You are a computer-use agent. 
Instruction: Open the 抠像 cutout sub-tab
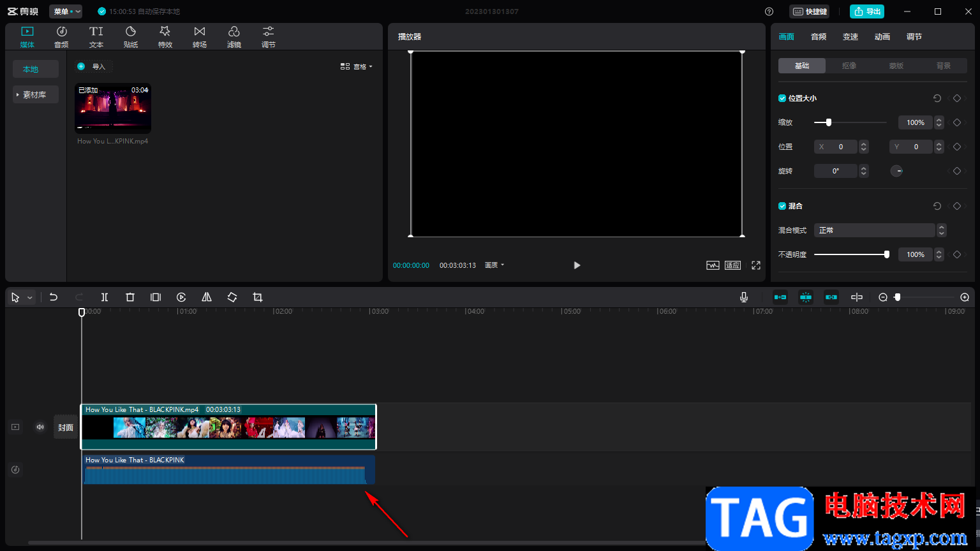tap(849, 66)
